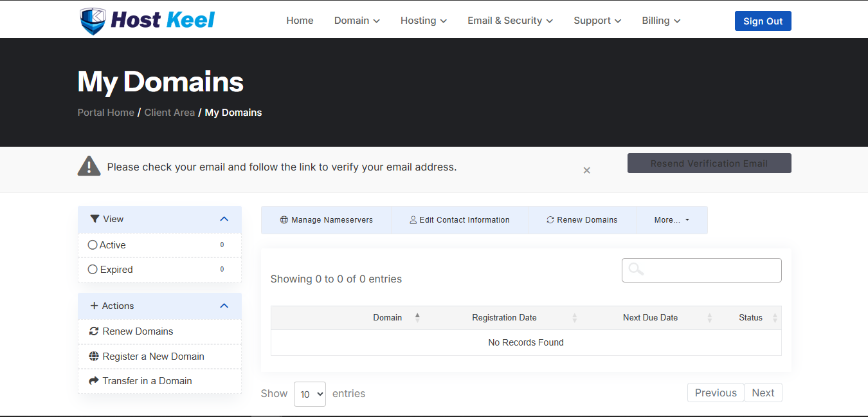Select the Expired filter radio
868x417 pixels.
point(93,270)
